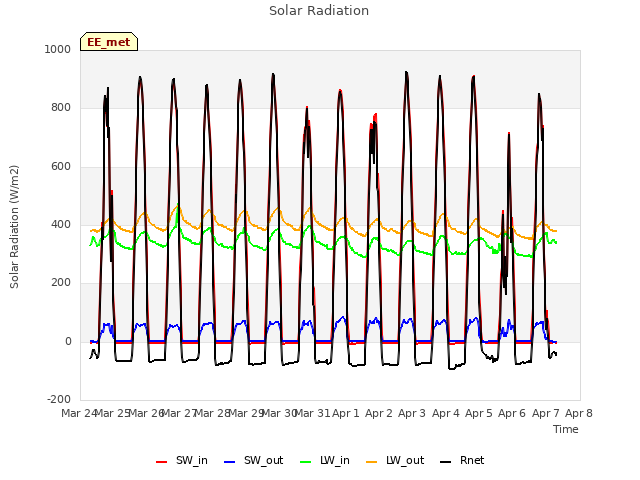Click the Apr 7 x-axis tick label
This screenshot has width=640, height=480.
tap(546, 413)
